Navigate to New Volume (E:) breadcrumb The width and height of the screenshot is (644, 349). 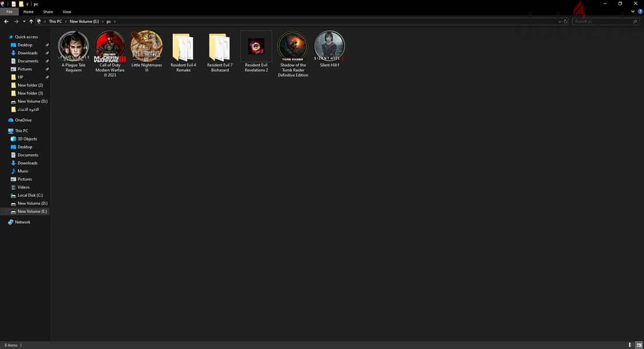tap(84, 22)
